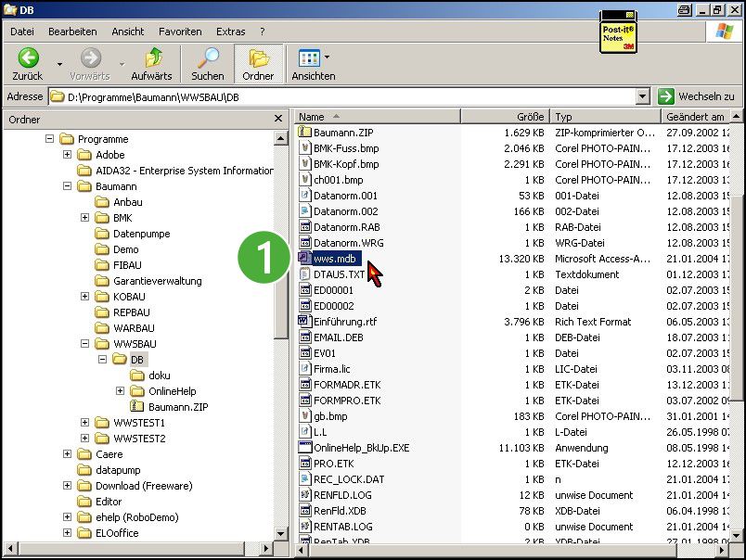The height and width of the screenshot is (560, 746).
Task: Open the Ansicht menu
Action: pyautogui.click(x=127, y=32)
